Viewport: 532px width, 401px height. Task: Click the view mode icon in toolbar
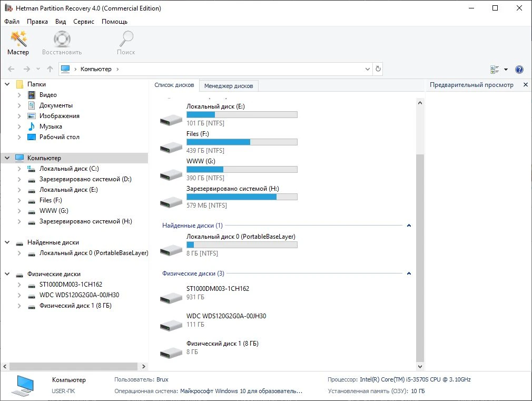pyautogui.click(x=495, y=69)
